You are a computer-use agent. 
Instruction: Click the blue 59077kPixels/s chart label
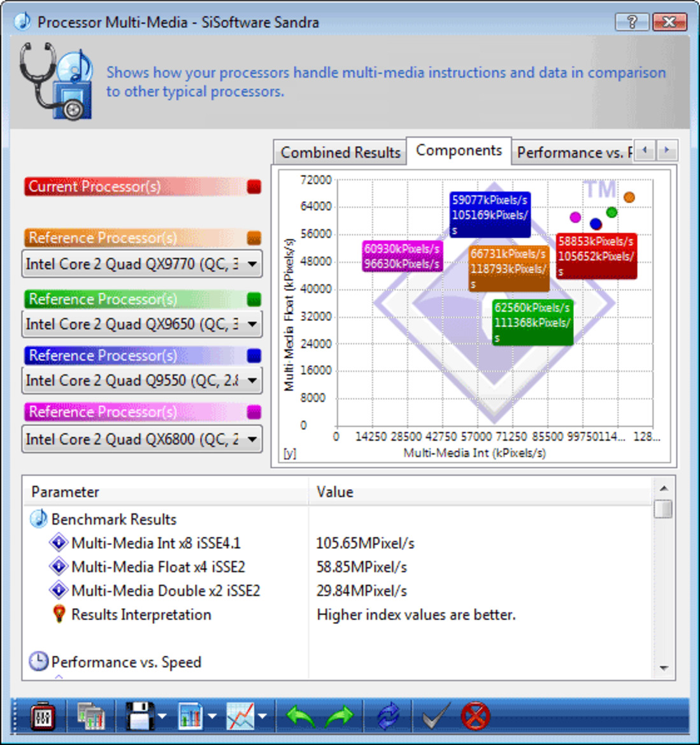point(490,215)
